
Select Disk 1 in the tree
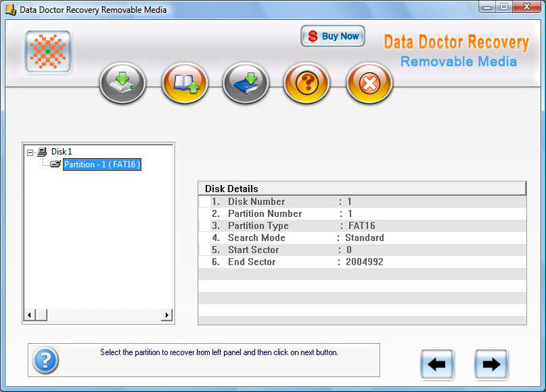pyautogui.click(x=61, y=152)
